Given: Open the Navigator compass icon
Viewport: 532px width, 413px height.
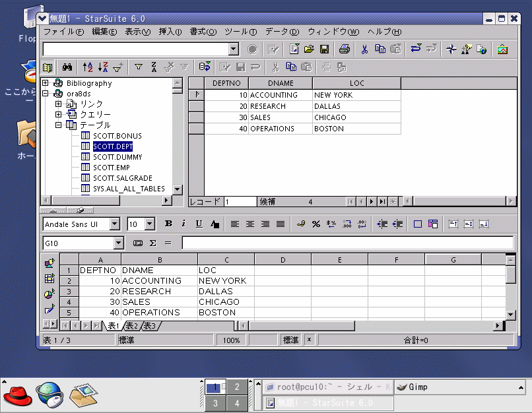Looking at the screenshot, I should tap(451, 49).
